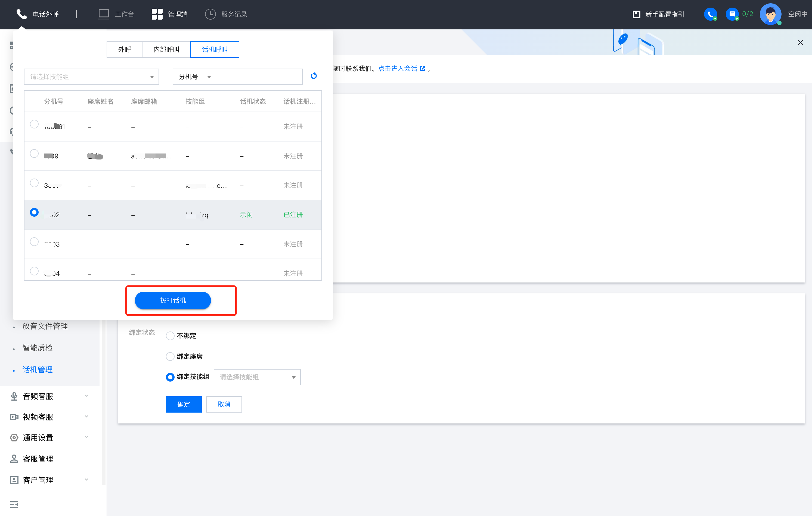Select the 不绑定 radio option

[170, 336]
